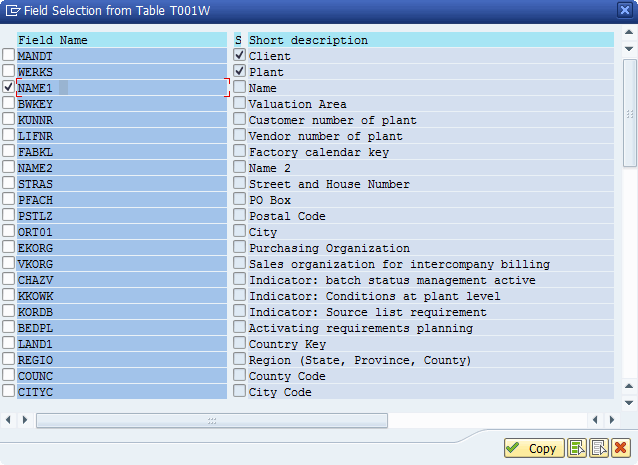Viewport: 638px width, 465px height.
Task: Click the S column header
Action: point(238,40)
